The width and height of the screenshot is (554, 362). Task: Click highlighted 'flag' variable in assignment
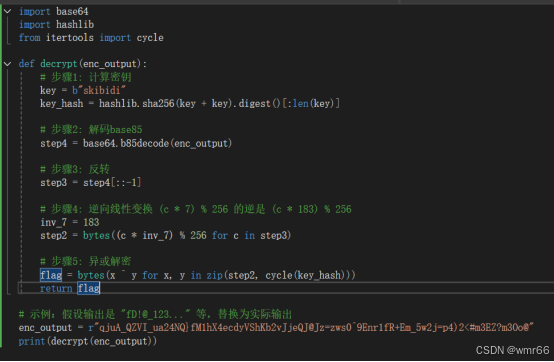tap(51, 275)
